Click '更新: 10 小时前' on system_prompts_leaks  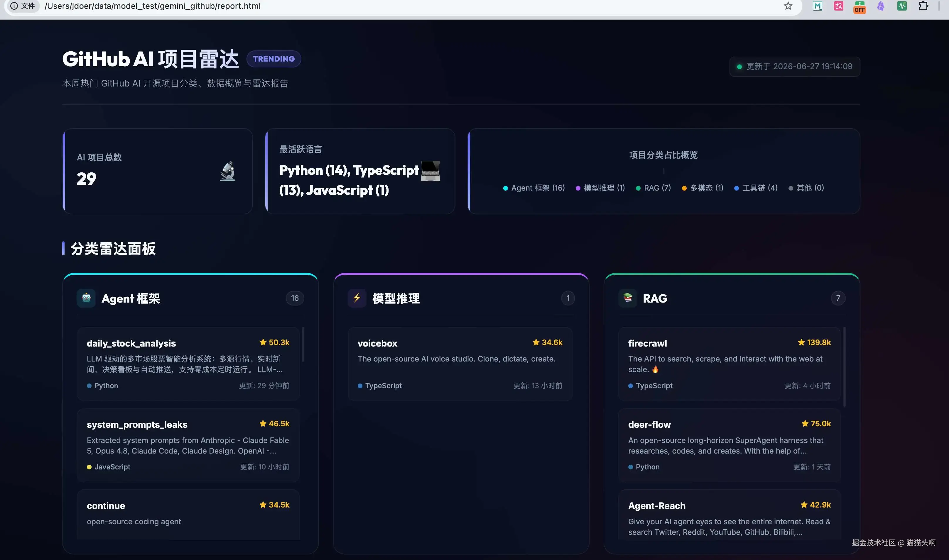265,467
